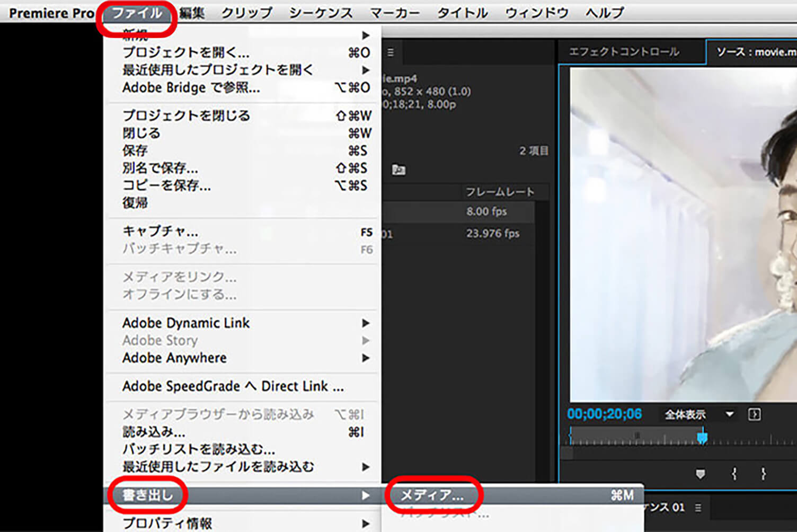Screen dimensions: 797x532
Task: Expand Adobe Anywhere submenu
Action: point(242,358)
